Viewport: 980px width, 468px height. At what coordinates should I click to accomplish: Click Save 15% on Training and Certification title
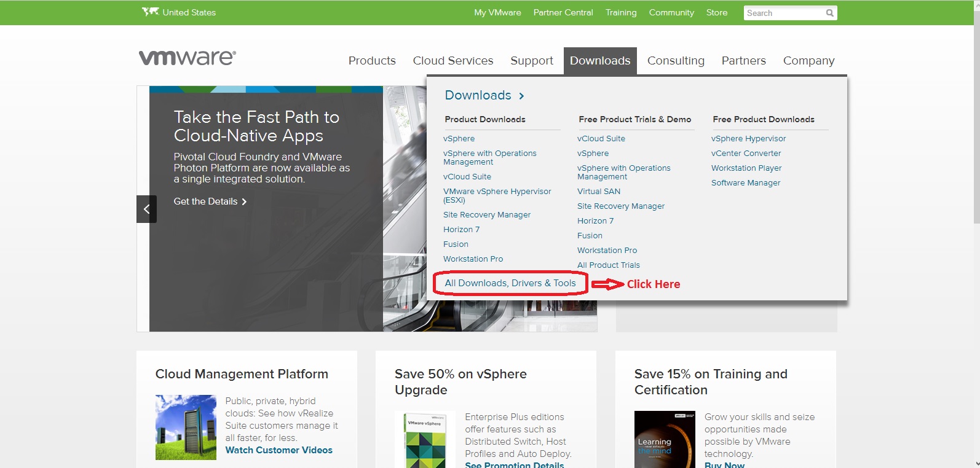pyautogui.click(x=711, y=382)
